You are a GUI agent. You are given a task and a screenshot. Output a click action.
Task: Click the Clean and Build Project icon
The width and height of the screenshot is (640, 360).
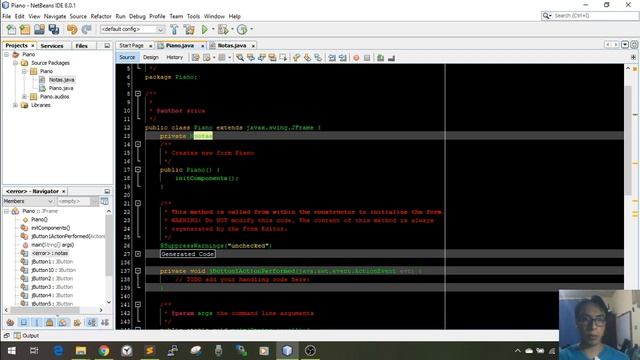click(189, 29)
